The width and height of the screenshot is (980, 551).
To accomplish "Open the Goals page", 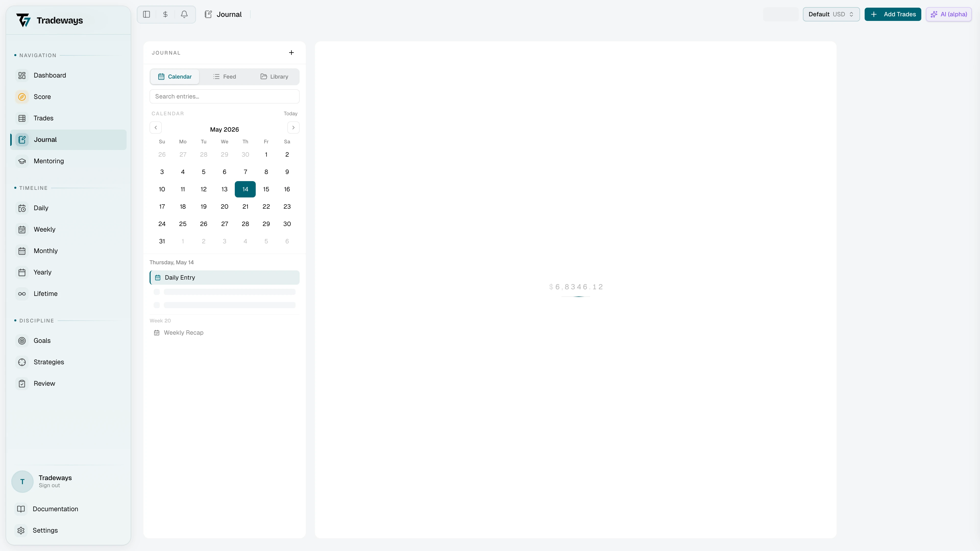I will pos(68,341).
